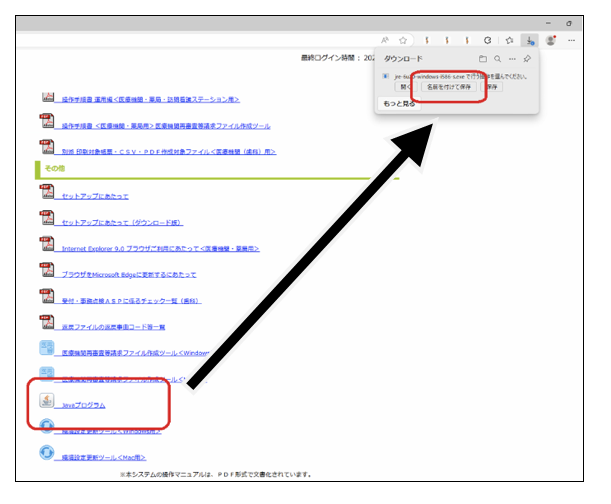
Task: Open 操作手順書 運用編 link
Action: point(150,99)
